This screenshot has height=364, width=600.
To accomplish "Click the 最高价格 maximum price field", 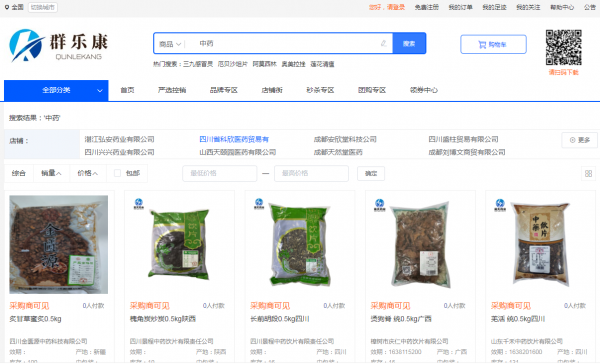I will 311,173.
